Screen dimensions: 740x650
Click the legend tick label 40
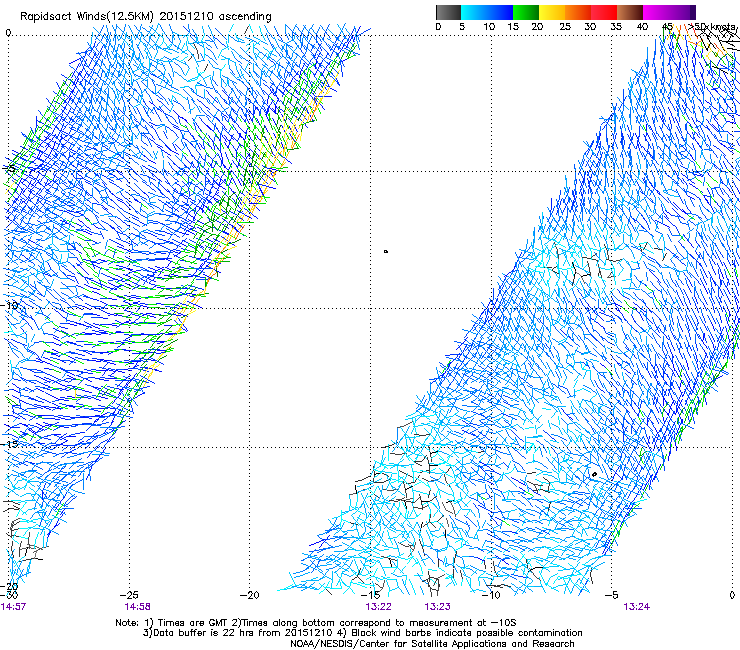642,27
